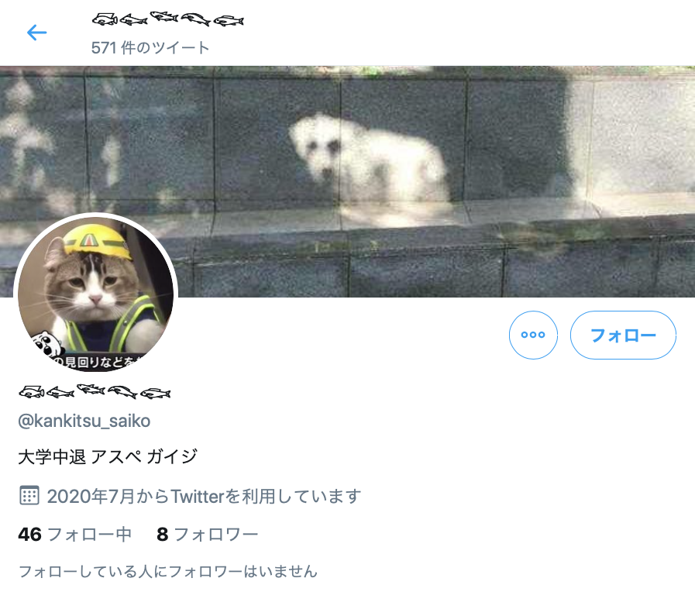Open the cat with helmet profile picture
695x616 pixels.
point(96,292)
